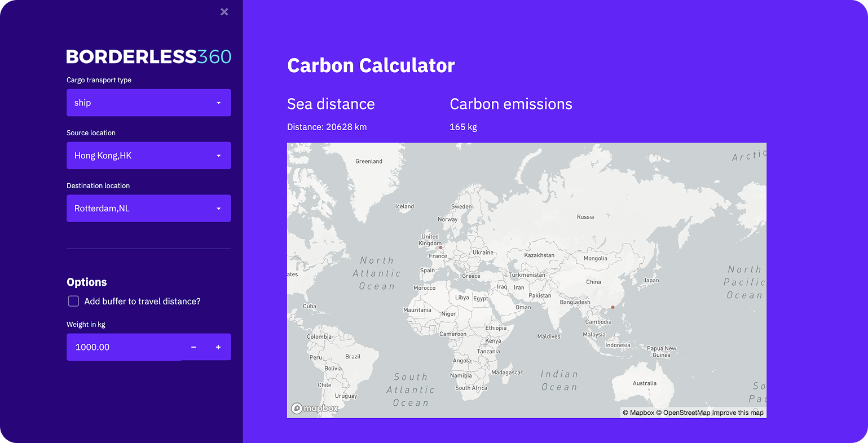The width and height of the screenshot is (868, 443).
Task: Close the sidebar with the X icon
Action: pyautogui.click(x=224, y=12)
